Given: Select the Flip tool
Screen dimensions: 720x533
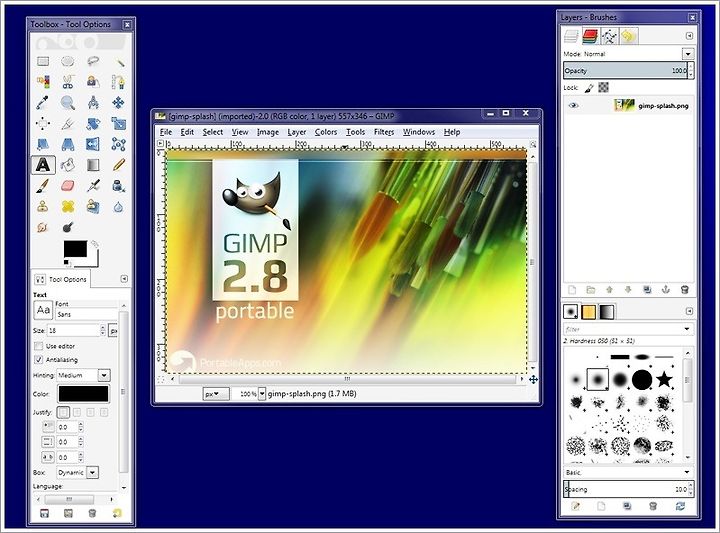Looking at the screenshot, I should click(93, 144).
